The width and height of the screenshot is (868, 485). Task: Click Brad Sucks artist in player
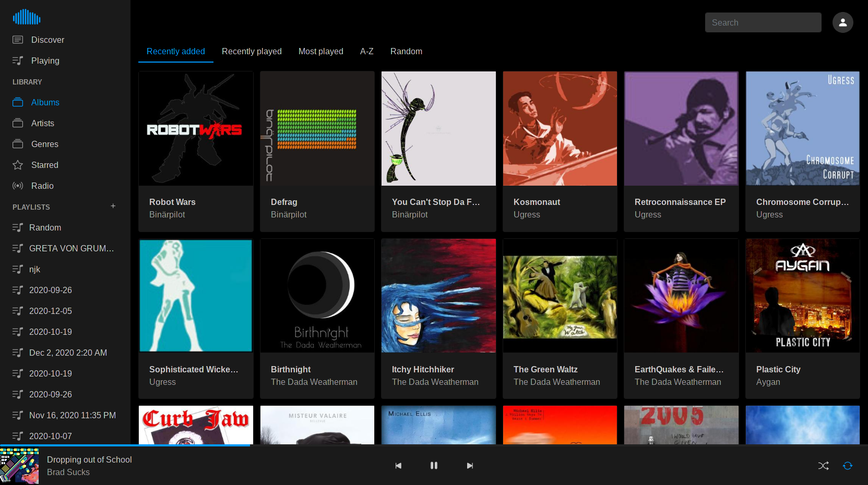[x=68, y=472]
